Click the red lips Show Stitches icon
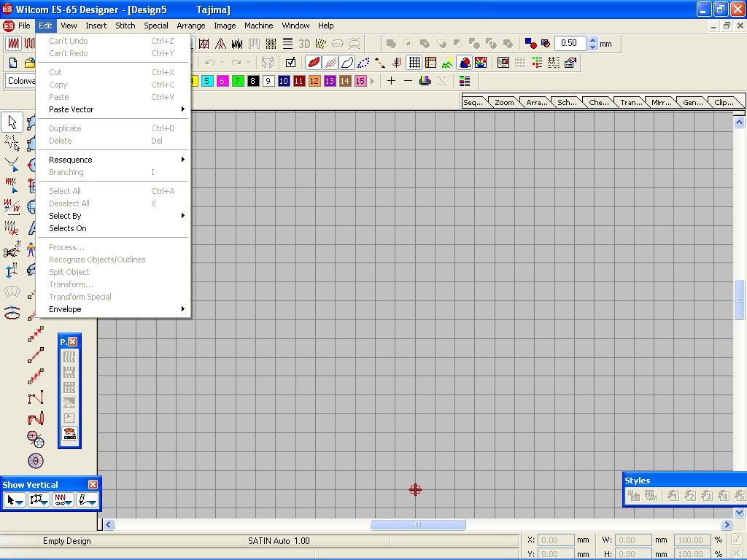The width and height of the screenshot is (747, 560). click(x=314, y=63)
